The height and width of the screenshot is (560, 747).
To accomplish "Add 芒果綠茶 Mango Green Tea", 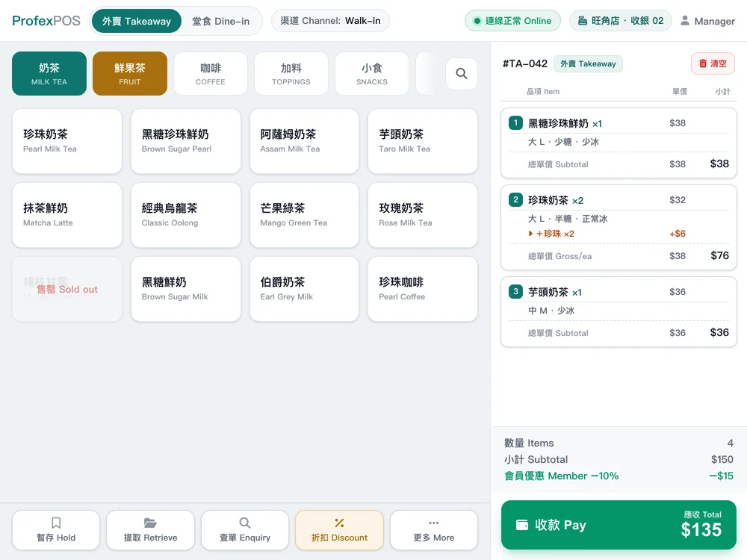I will 304,215.
